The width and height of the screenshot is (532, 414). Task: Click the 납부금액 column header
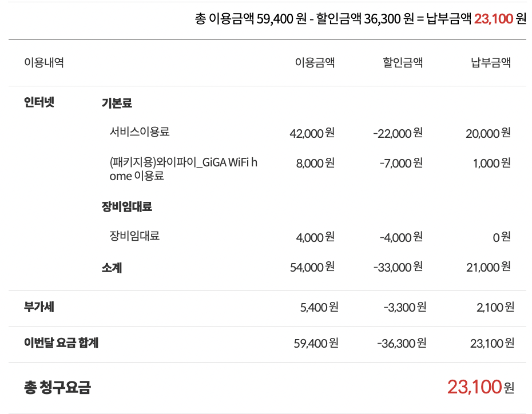tap(491, 63)
